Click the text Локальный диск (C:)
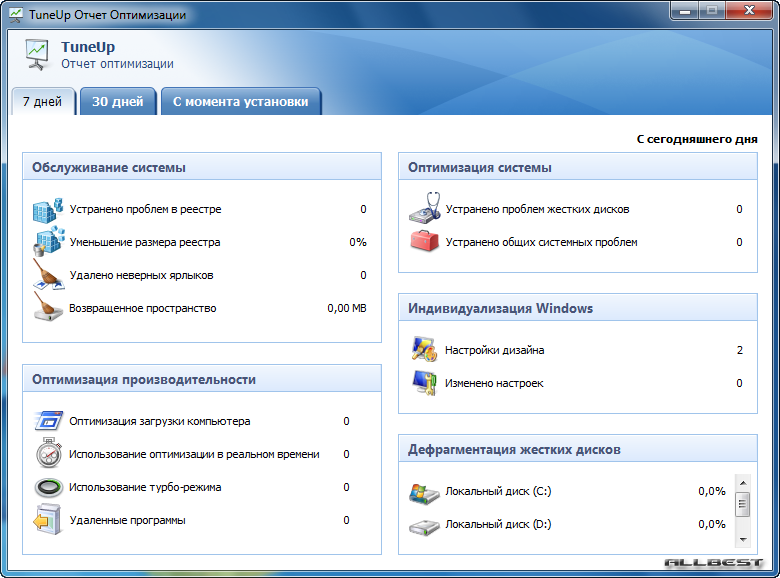 coord(498,491)
